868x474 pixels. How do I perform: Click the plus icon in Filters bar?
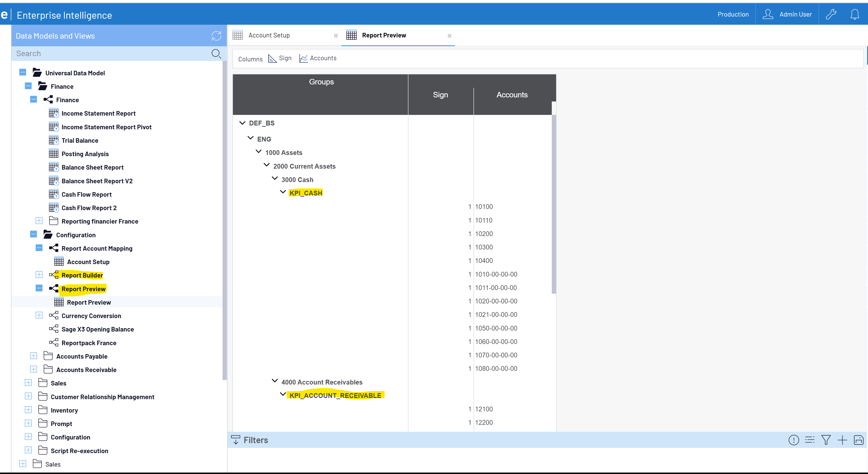[842, 440]
